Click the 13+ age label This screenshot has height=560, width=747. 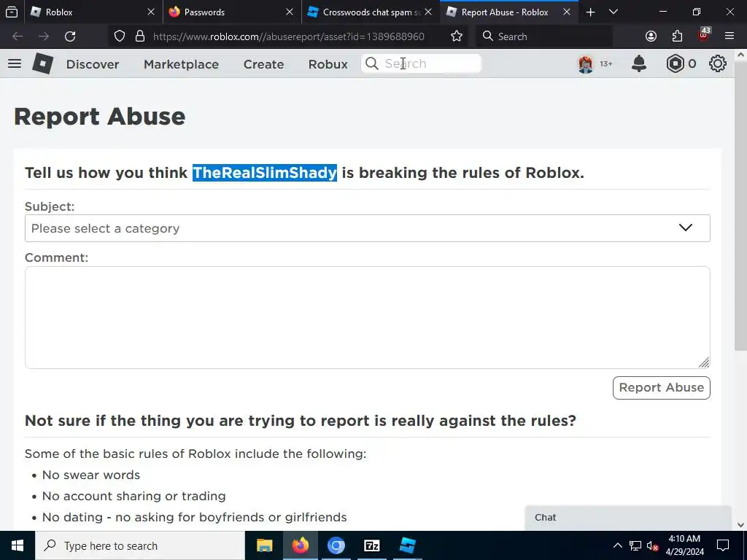[x=606, y=64]
